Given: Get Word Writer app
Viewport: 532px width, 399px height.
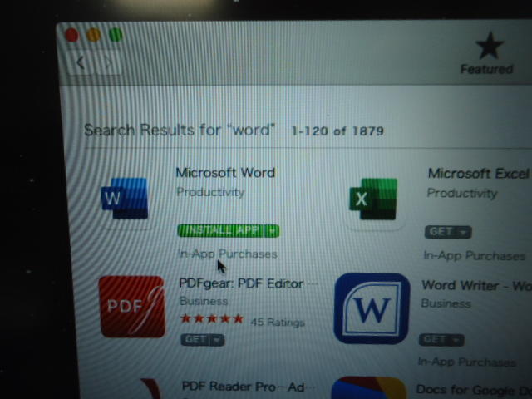Looking at the screenshot, I should click(x=435, y=340).
